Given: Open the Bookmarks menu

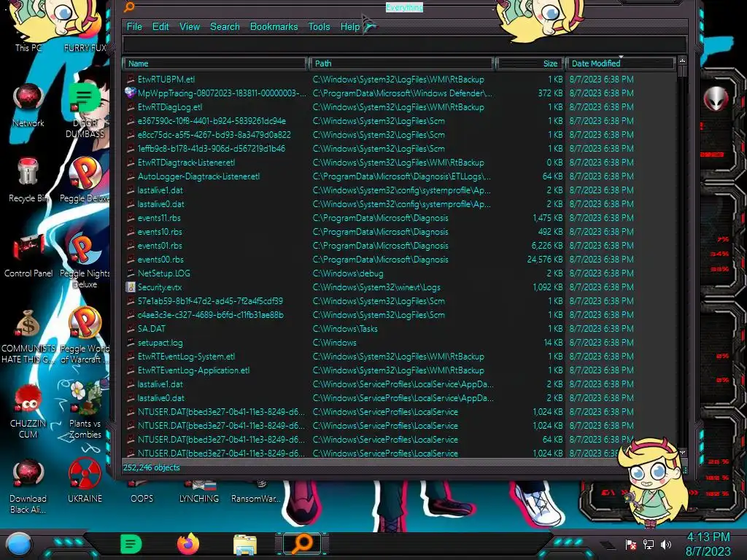Looking at the screenshot, I should (274, 27).
